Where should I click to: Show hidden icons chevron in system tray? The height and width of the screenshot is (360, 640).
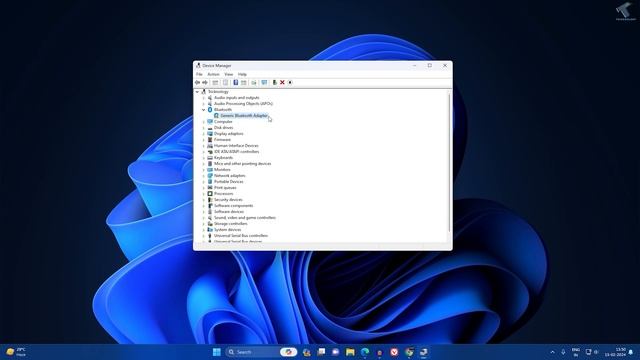(553, 352)
